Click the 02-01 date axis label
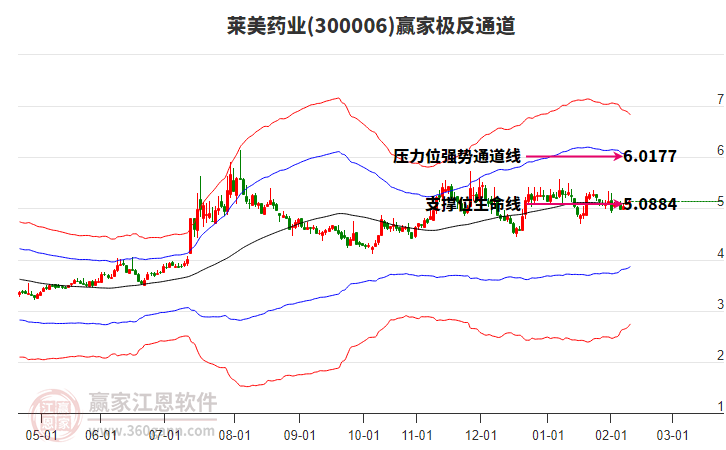Screen dimensions: 726x450 611,435
